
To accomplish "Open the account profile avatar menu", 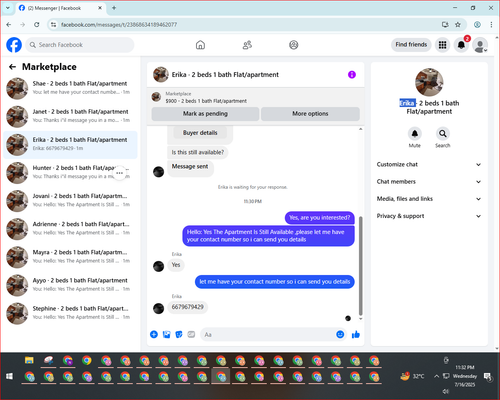I will pos(480,45).
